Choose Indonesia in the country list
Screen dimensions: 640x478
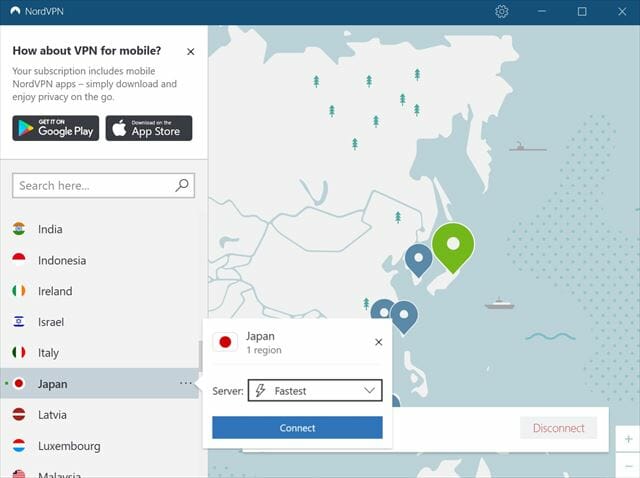[x=62, y=260]
